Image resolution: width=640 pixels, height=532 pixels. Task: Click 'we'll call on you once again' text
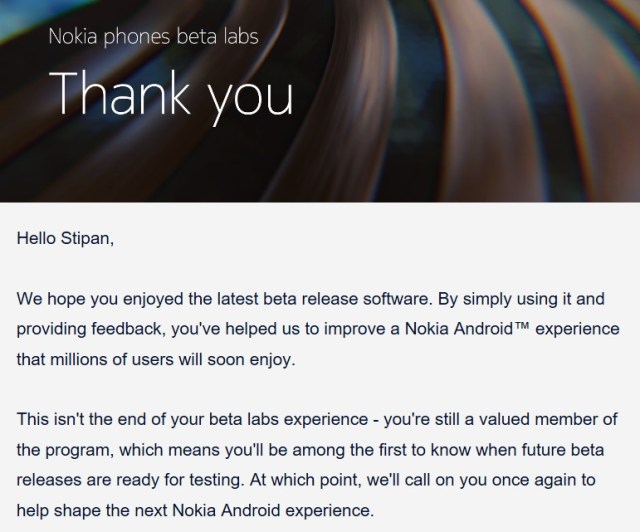(481, 480)
